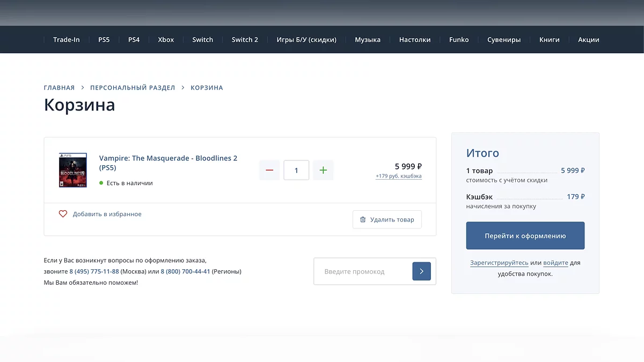
Task: Click the начисления за покупку caption
Action: coord(501,206)
